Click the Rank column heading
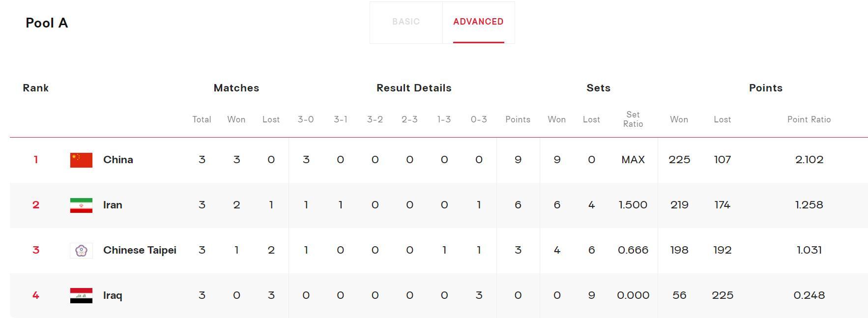Viewport: 868px width, 318px height. 35,88
